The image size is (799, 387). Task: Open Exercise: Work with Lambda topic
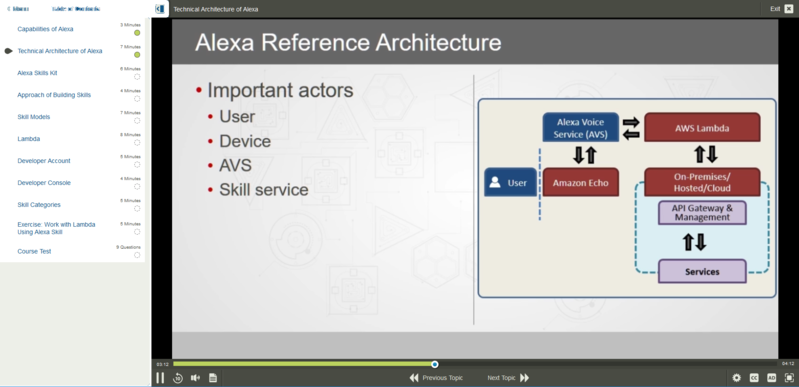56,228
